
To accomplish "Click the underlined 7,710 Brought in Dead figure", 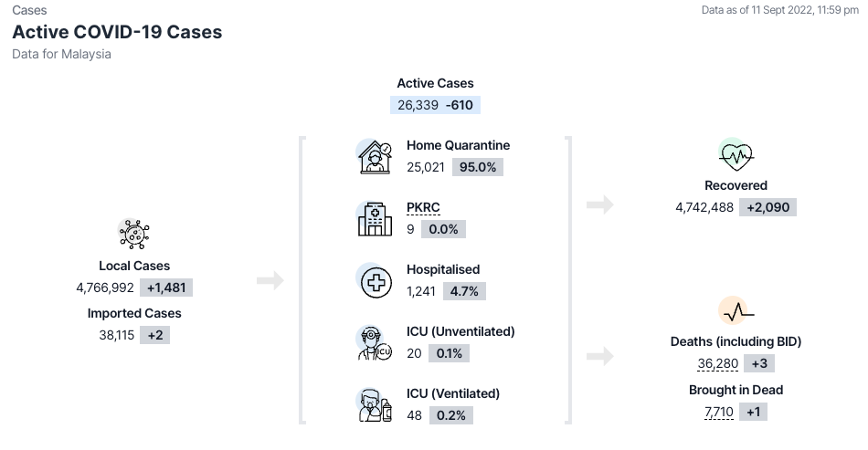I will click(718, 412).
